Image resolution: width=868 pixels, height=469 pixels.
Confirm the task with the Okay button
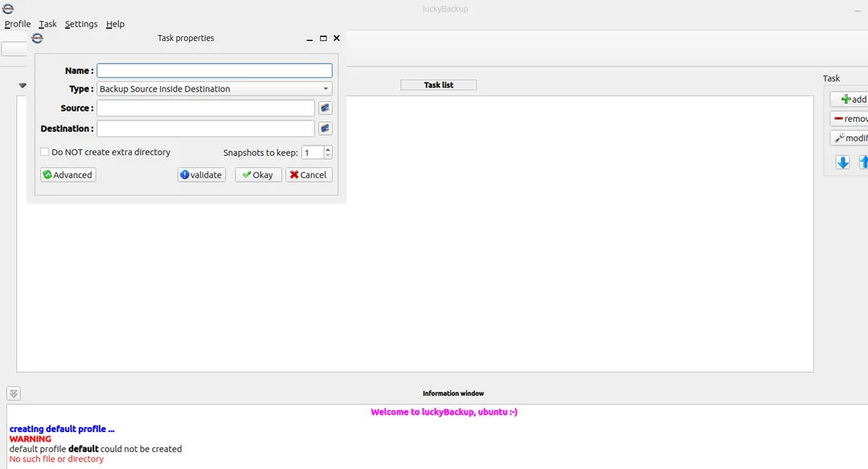pyautogui.click(x=258, y=175)
